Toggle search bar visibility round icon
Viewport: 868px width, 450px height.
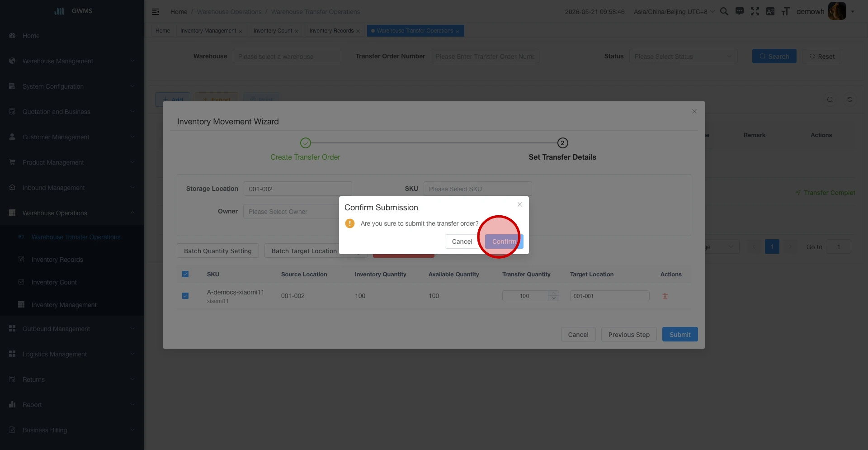(830, 99)
